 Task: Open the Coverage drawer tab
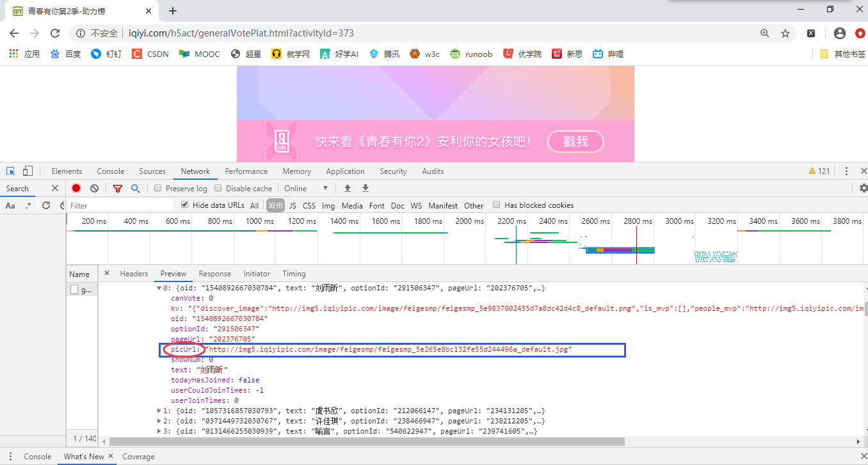click(x=138, y=457)
